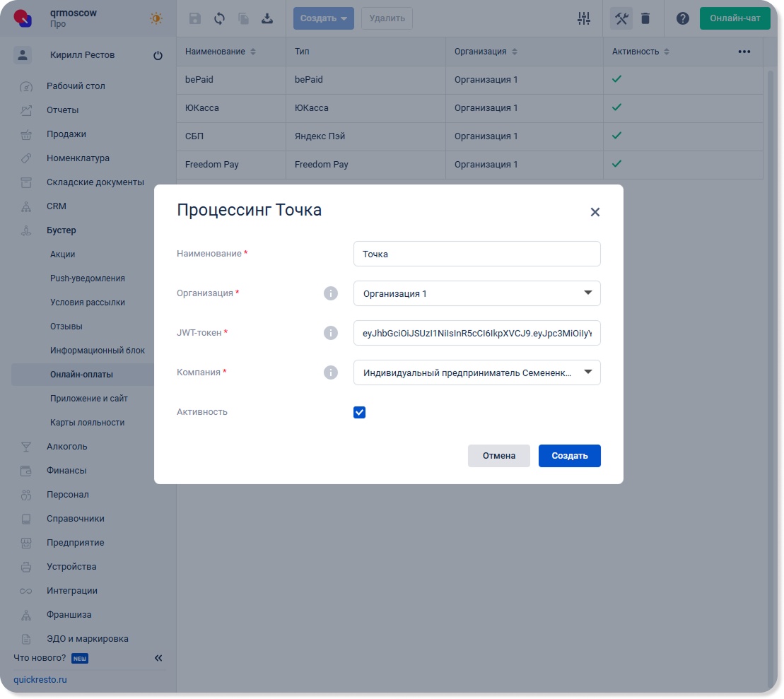Click the save disk icon in toolbar

click(195, 18)
